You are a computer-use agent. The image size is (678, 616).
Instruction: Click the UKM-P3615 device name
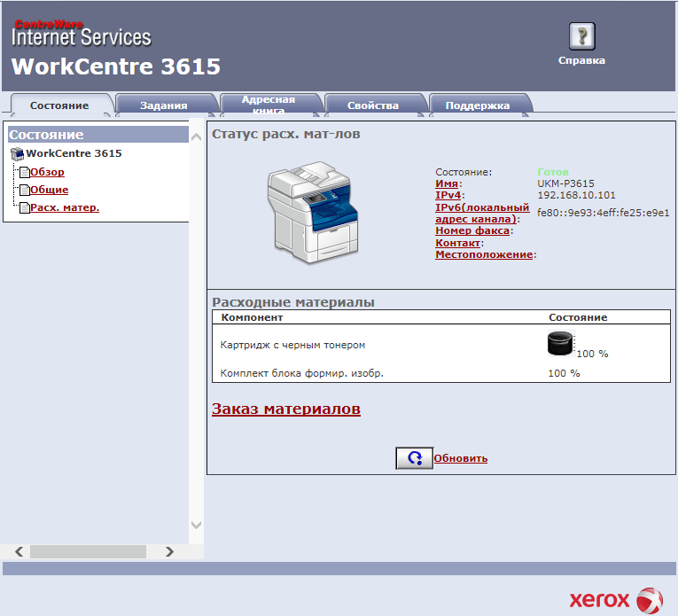tap(565, 183)
